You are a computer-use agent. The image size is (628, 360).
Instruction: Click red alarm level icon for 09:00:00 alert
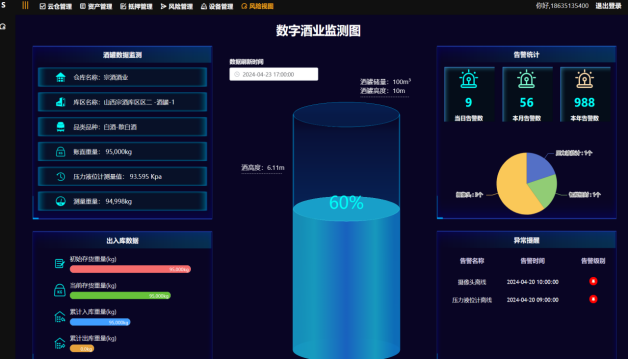coord(593,299)
